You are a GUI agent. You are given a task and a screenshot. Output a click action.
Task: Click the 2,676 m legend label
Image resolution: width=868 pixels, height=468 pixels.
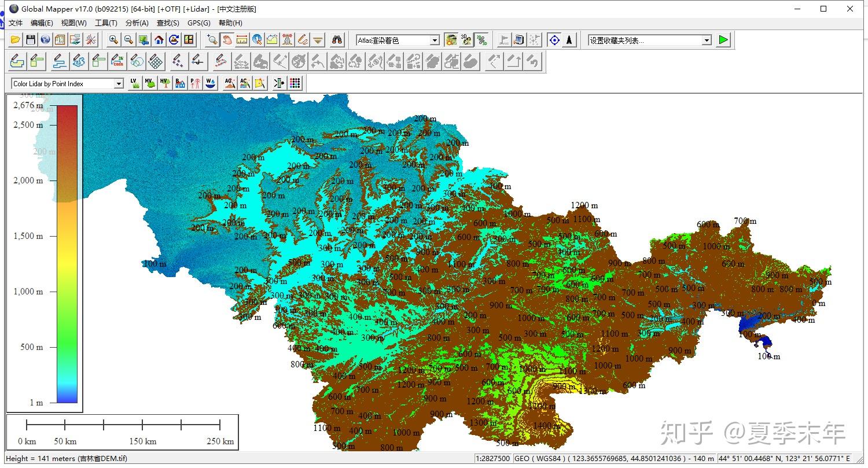[28, 106]
